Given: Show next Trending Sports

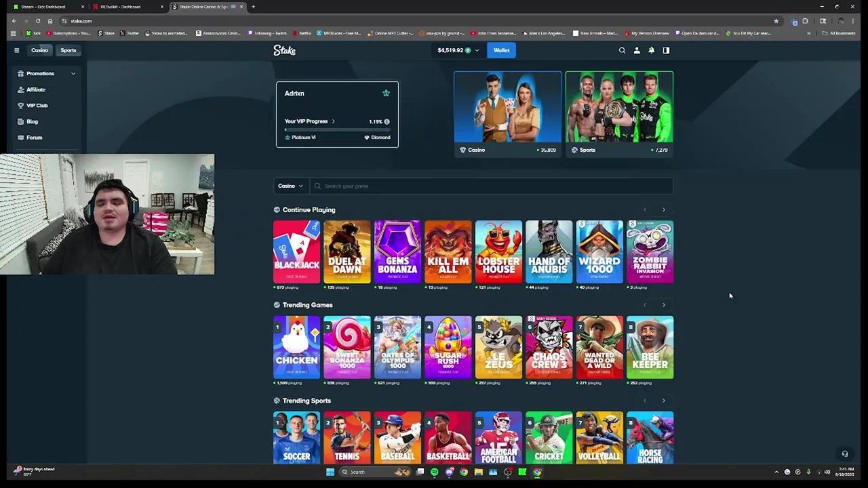Looking at the screenshot, I should coord(663,401).
